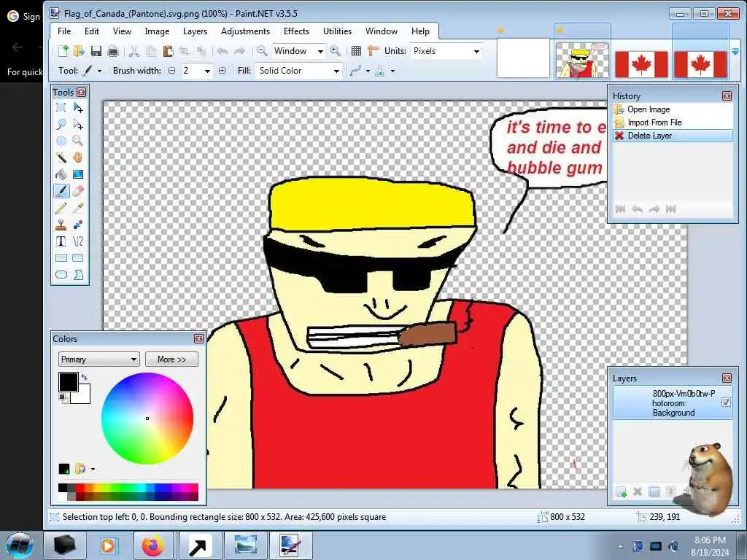Select the Rounded Rectangle shape tool
Image resolution: width=747 pixels, height=560 pixels.
click(x=78, y=258)
